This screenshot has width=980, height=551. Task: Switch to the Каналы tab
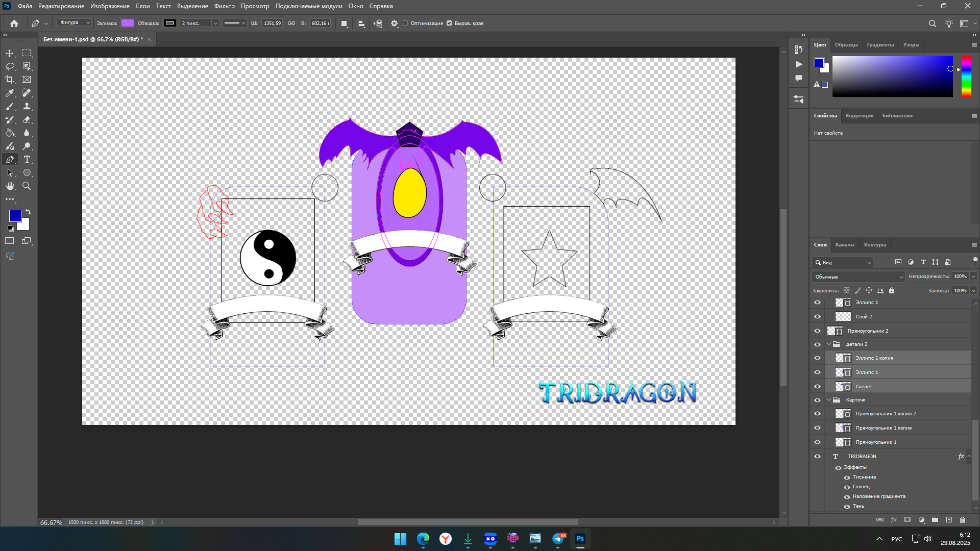pos(845,245)
